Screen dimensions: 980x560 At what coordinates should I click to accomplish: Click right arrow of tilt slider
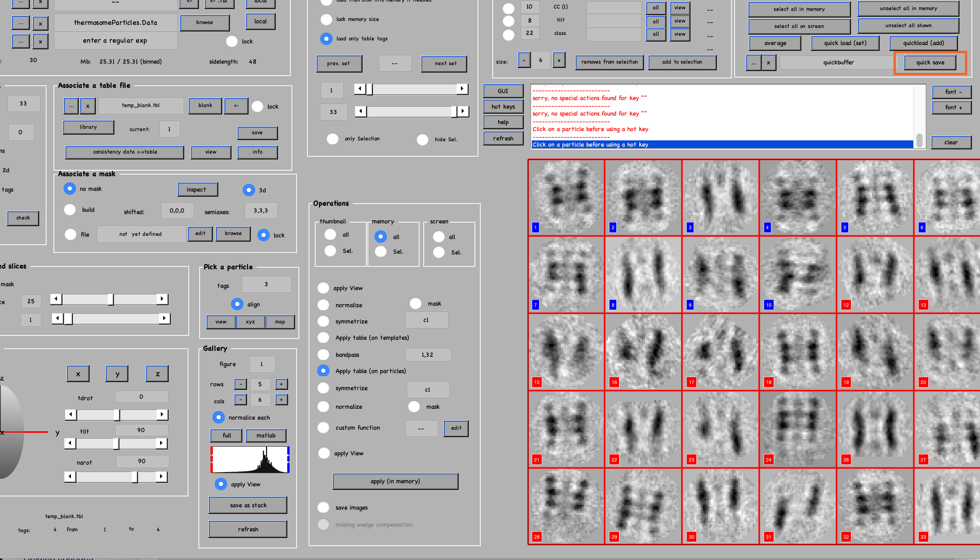coord(161,443)
